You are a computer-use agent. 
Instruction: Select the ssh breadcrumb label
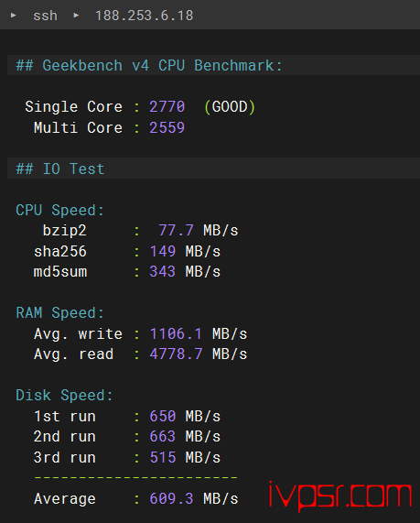(45, 16)
